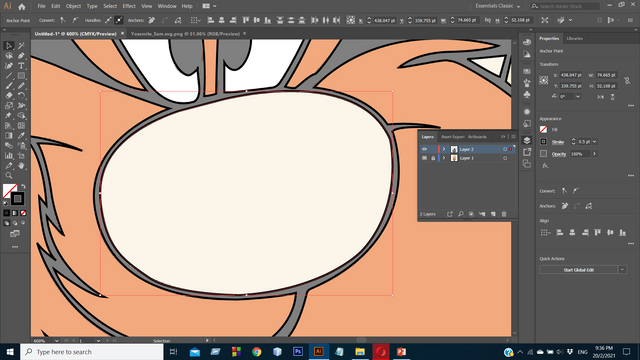
Task: Switch to the Libraries panel tab
Action: tap(575, 38)
